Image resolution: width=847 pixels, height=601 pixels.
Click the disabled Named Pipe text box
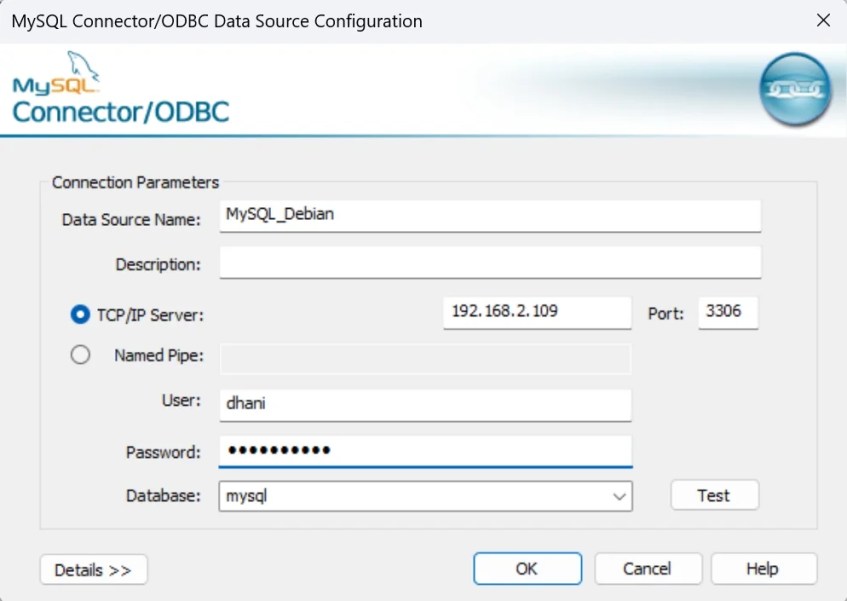pyautogui.click(x=425, y=359)
